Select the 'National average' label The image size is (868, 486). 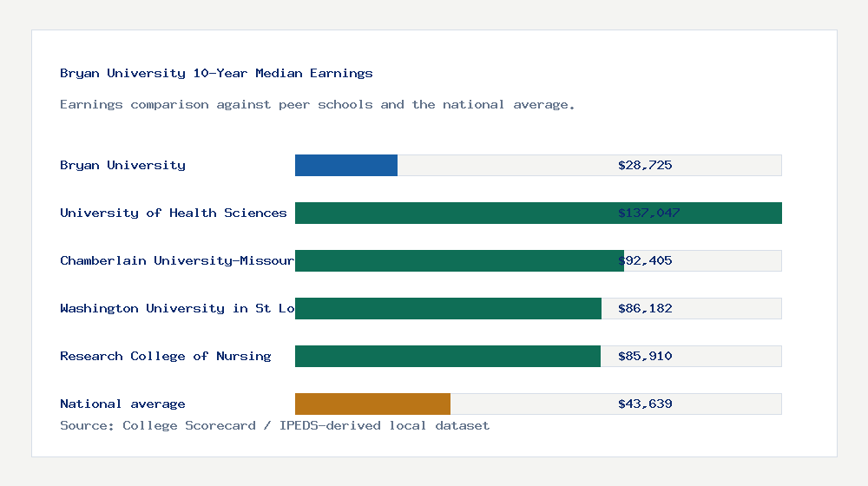(x=122, y=404)
